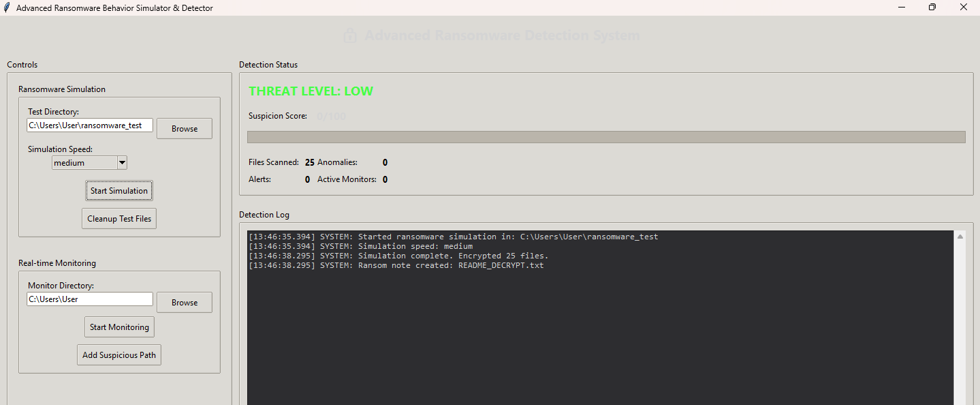Start real-time monitoring
This screenshot has width=980, height=405.
click(119, 327)
